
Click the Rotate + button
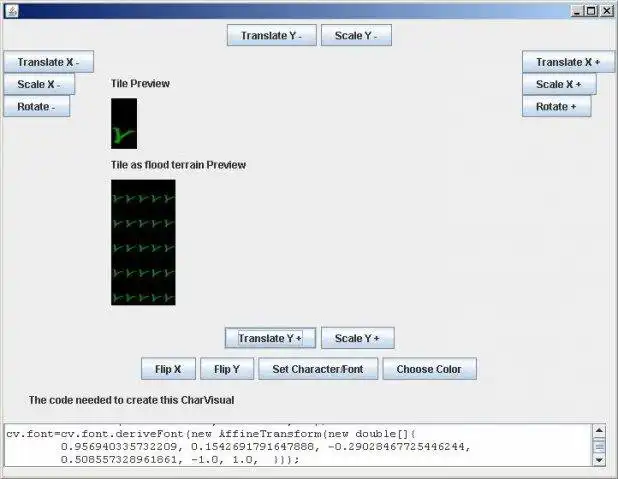(x=557, y=106)
